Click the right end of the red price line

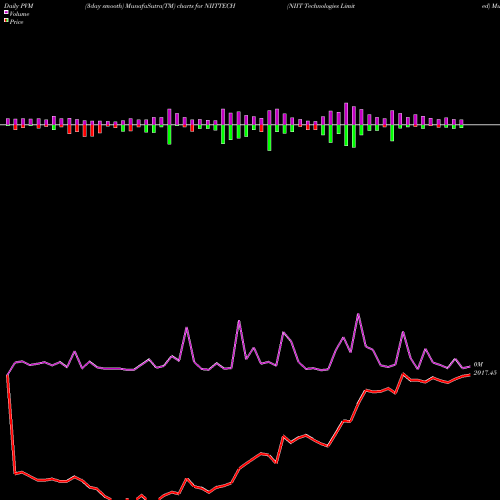[469, 375]
